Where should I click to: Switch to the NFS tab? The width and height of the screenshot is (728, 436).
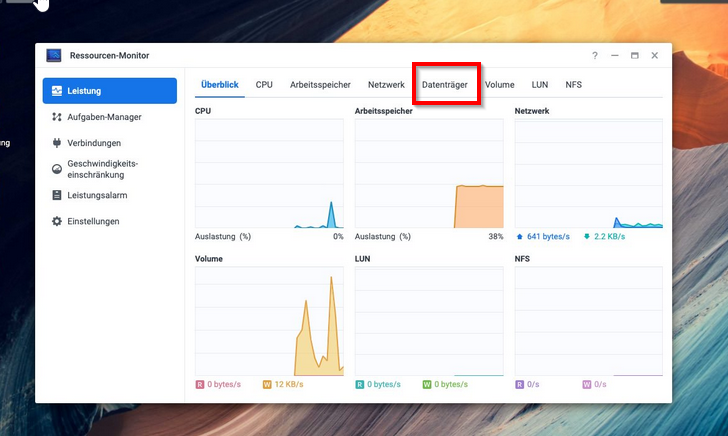pos(573,85)
